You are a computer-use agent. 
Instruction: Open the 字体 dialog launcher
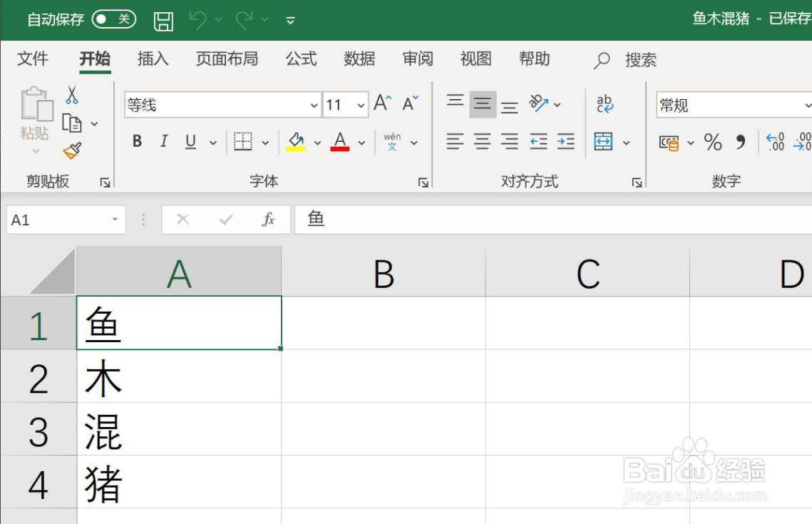tap(423, 181)
